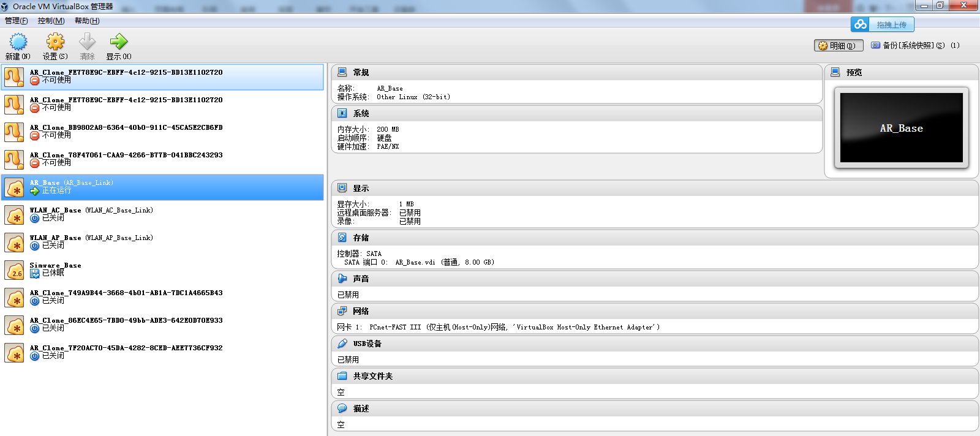
Task: Select the Simware_Base saved VM
Action: coord(162,270)
